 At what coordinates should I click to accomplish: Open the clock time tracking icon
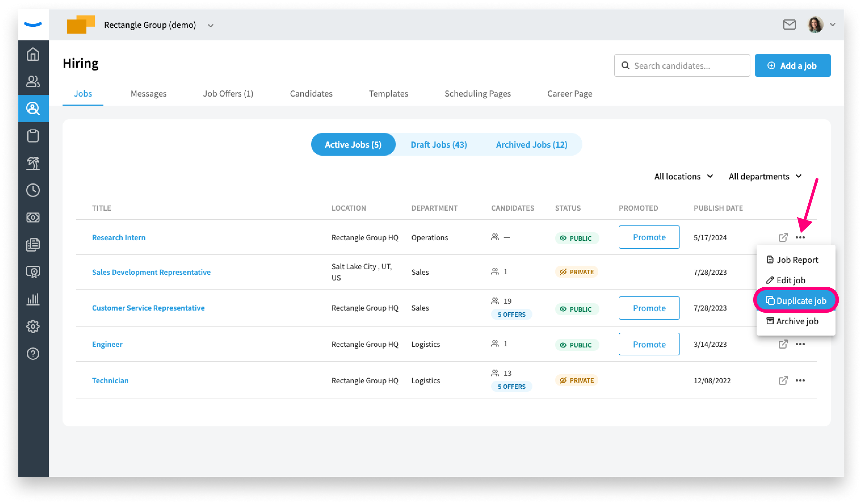(x=33, y=190)
